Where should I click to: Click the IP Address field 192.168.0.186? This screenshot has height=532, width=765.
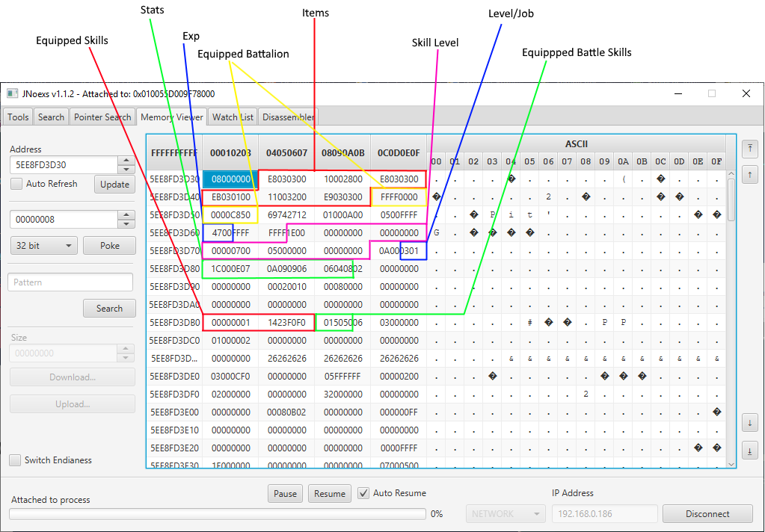click(x=604, y=513)
